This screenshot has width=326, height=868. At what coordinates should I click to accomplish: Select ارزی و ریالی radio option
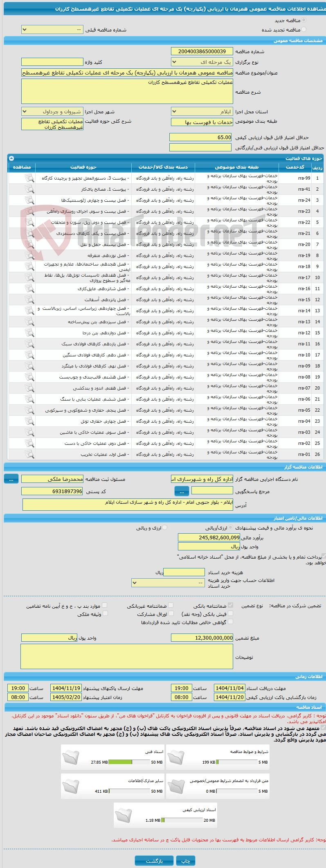pyautogui.click(x=164, y=528)
